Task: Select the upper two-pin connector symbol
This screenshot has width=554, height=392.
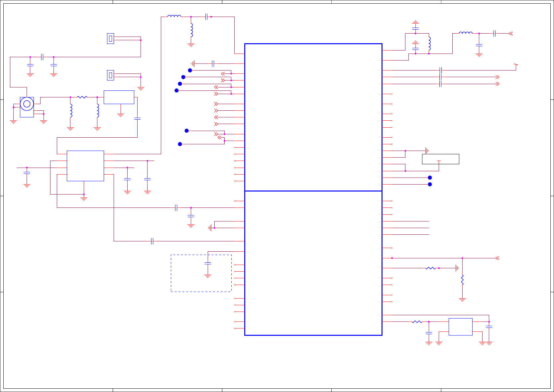Action: tap(111, 39)
